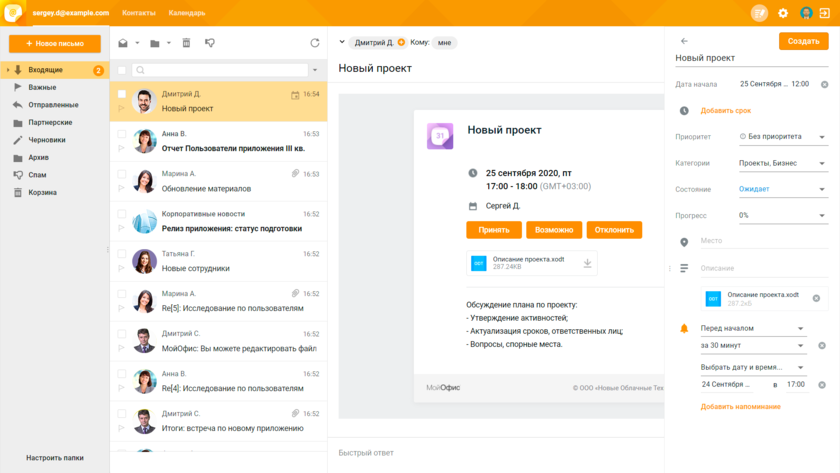
Task: Remove the attached file from the task
Action: pyautogui.click(x=816, y=298)
